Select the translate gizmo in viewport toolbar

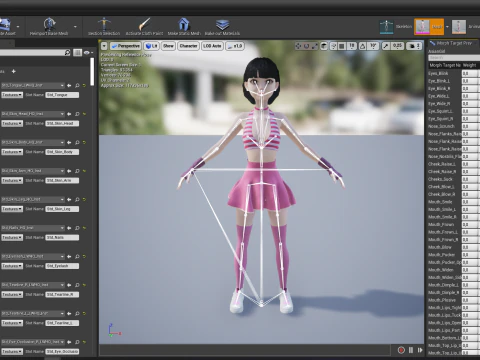[298, 46]
